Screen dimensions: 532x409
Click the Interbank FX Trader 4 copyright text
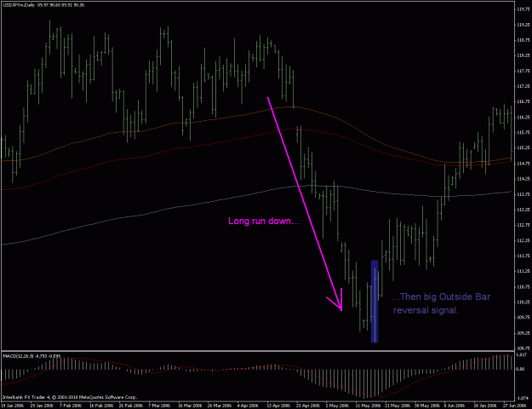tap(71, 397)
